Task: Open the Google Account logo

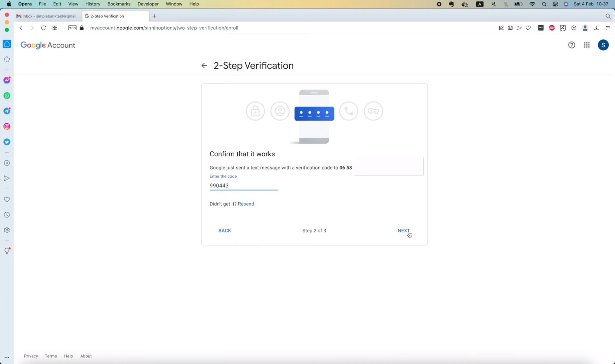Action: (48, 45)
